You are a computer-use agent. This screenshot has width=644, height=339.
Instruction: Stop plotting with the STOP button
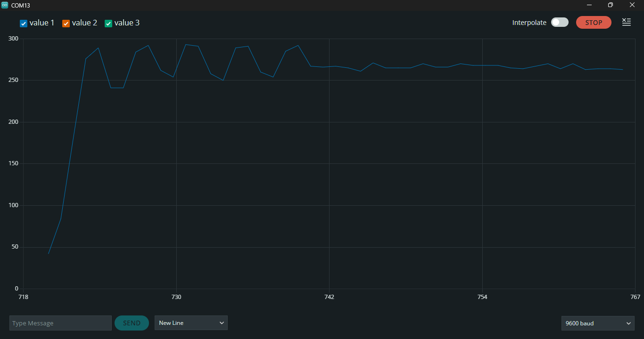[594, 22]
